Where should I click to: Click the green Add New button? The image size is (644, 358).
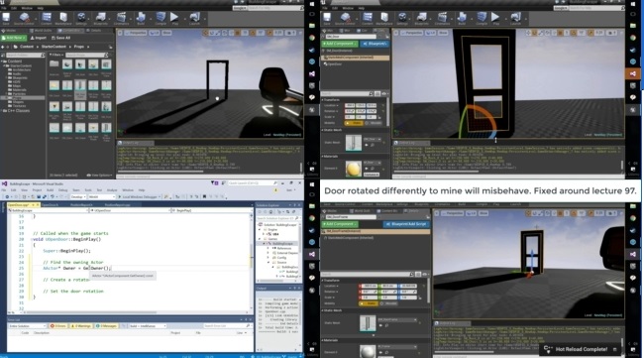click(x=14, y=38)
